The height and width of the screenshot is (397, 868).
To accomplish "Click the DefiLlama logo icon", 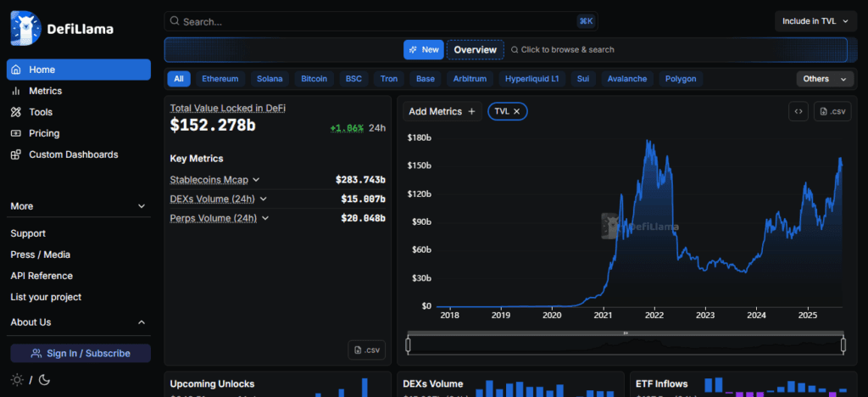I will point(26,29).
